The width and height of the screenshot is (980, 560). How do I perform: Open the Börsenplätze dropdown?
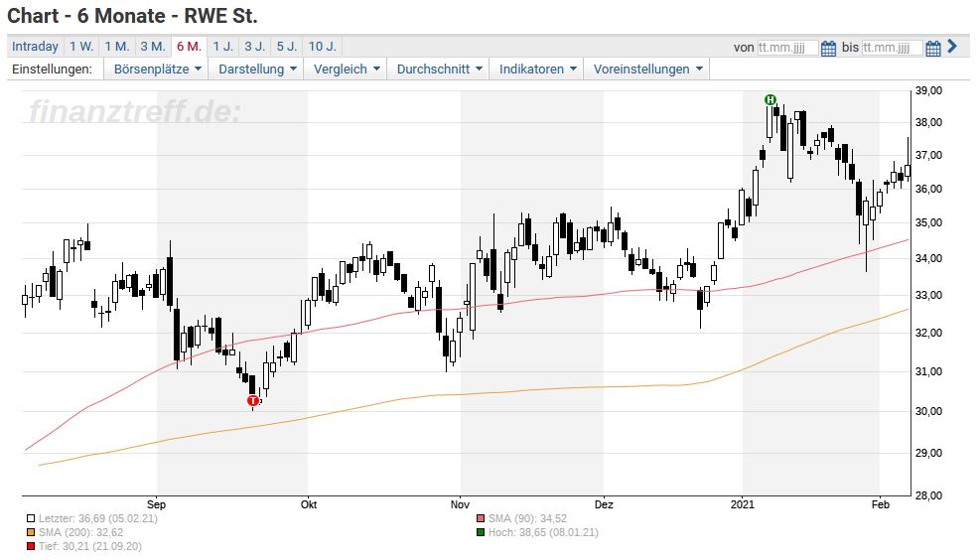click(157, 70)
